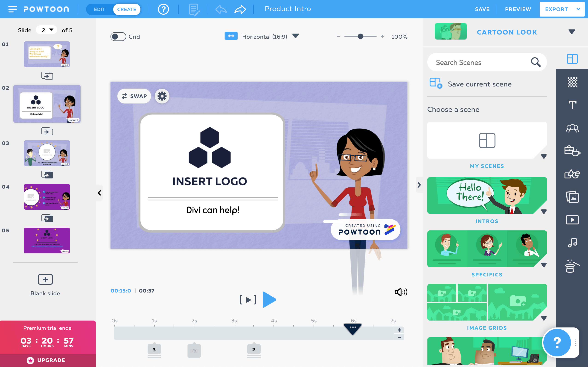Screen dimensions: 588x367
Task: Open the music/audio panel icon
Action: [572, 242]
